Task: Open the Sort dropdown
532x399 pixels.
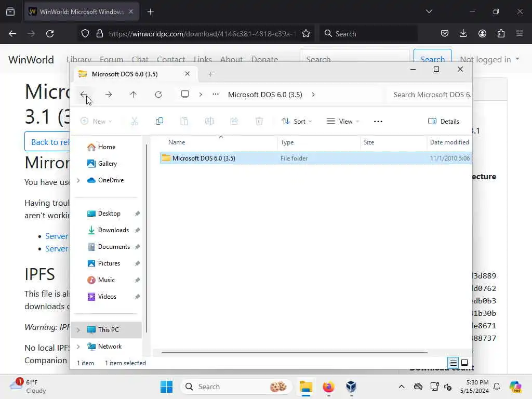Action: pyautogui.click(x=297, y=121)
